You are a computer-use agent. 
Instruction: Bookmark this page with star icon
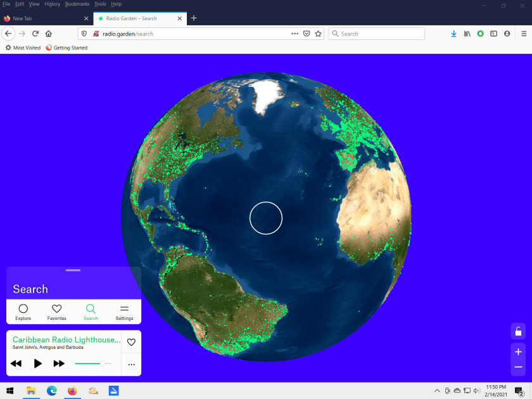(319, 34)
